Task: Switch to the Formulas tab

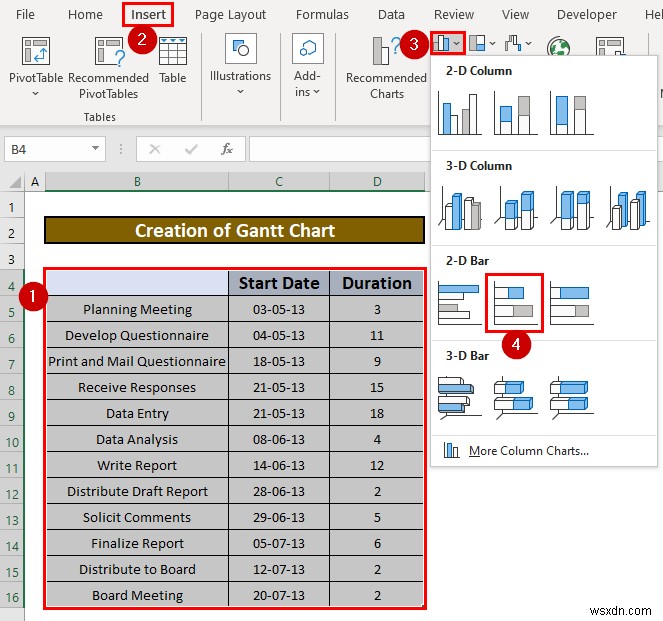Action: click(322, 15)
